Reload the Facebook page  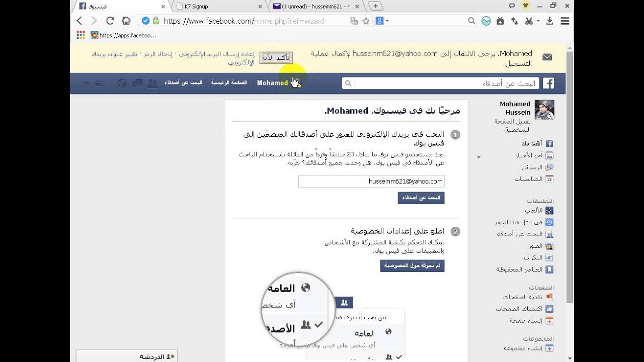pos(110,21)
